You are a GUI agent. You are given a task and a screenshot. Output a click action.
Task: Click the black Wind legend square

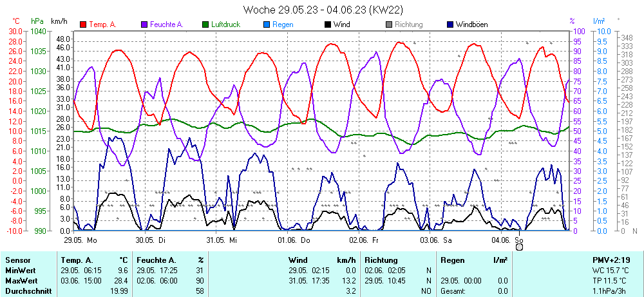tap(328, 24)
